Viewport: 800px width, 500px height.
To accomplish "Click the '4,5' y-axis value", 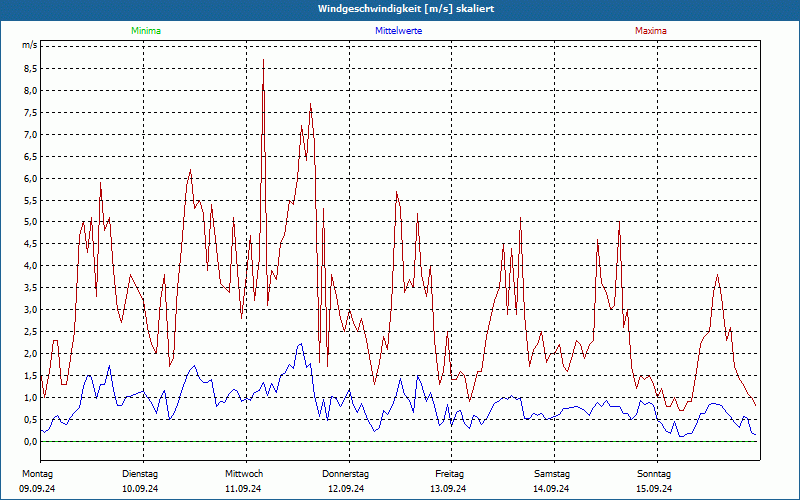I will (30, 244).
